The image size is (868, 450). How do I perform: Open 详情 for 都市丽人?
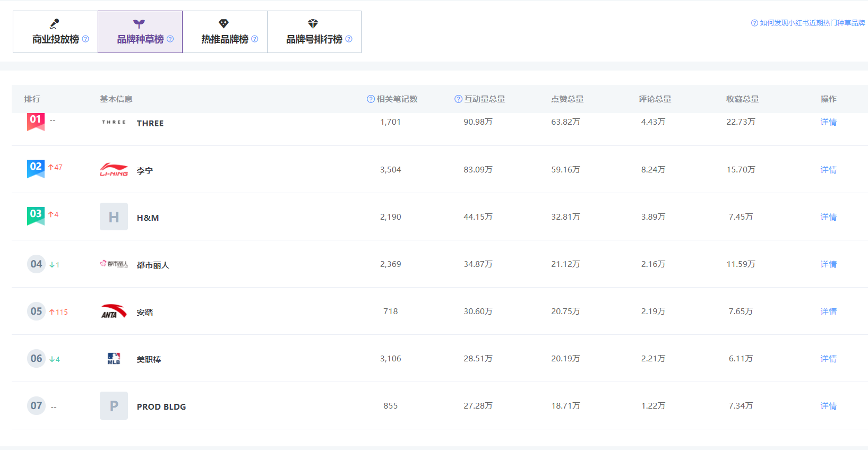[x=828, y=264]
